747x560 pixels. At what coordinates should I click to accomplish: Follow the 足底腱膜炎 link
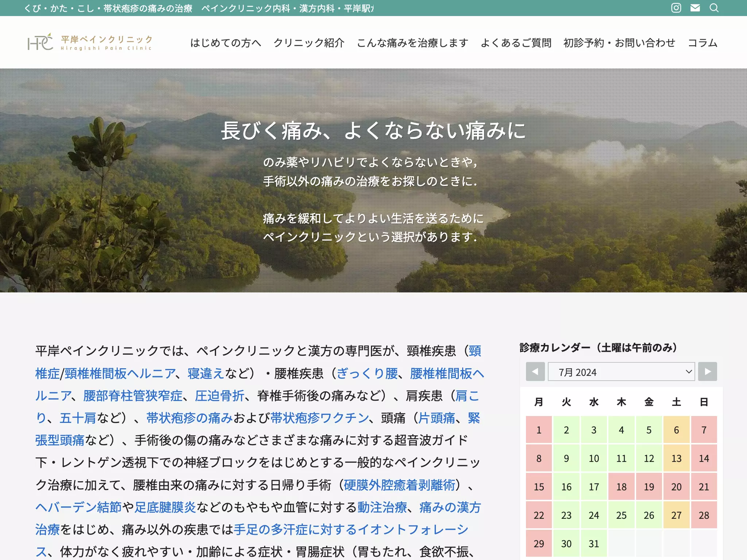(165, 507)
